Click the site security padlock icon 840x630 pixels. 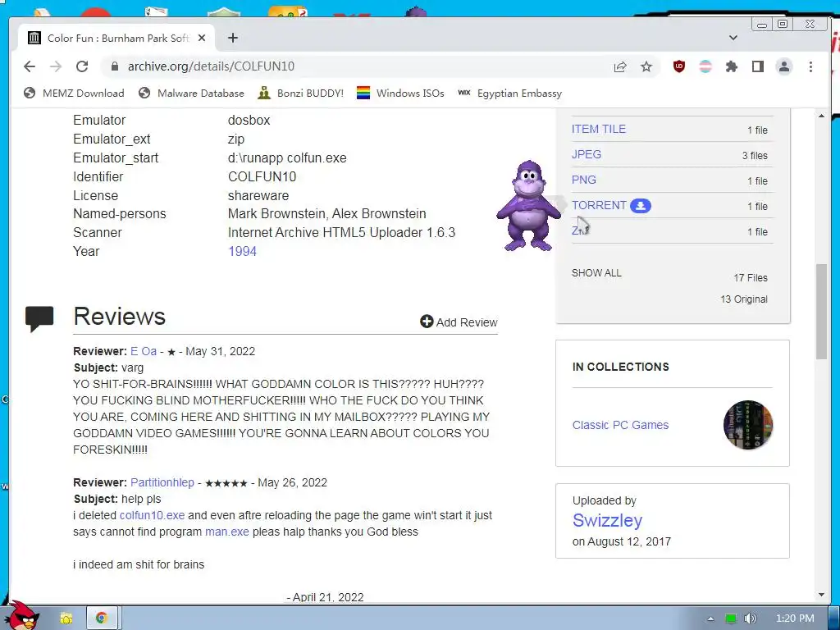point(114,66)
